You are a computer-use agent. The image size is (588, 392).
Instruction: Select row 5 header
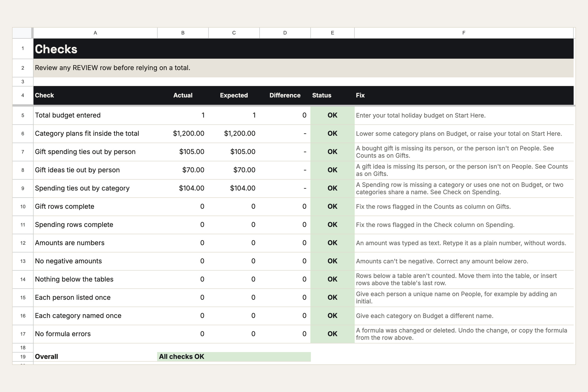pos(23,115)
